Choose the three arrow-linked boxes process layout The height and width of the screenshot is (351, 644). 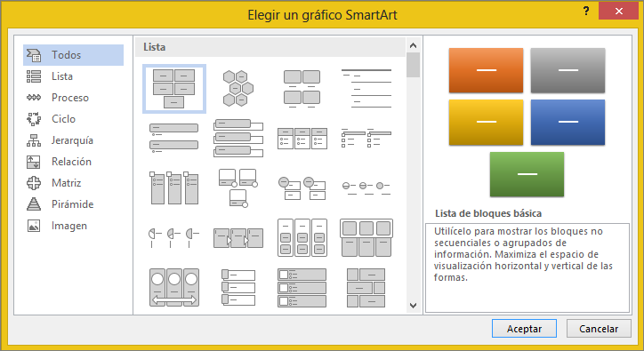click(238, 238)
